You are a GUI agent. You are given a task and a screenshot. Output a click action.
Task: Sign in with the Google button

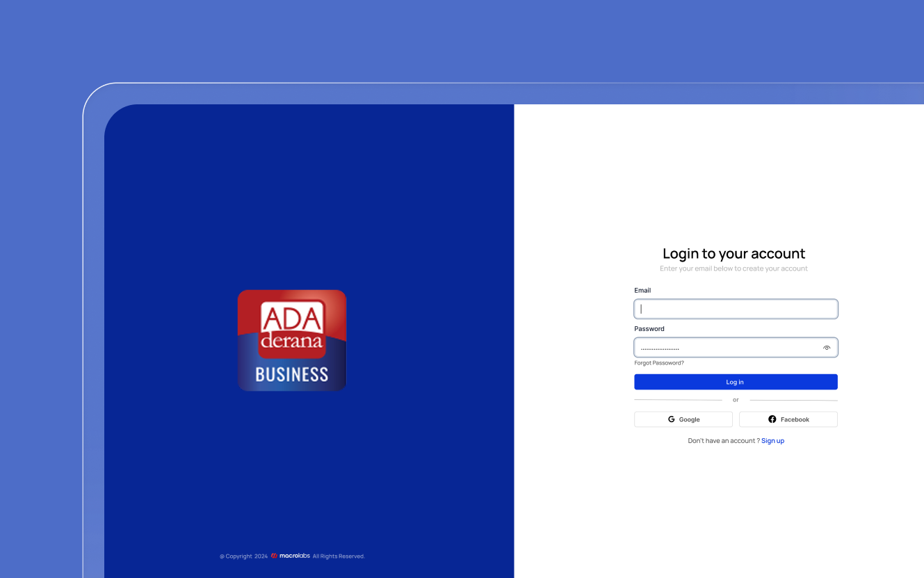683,419
